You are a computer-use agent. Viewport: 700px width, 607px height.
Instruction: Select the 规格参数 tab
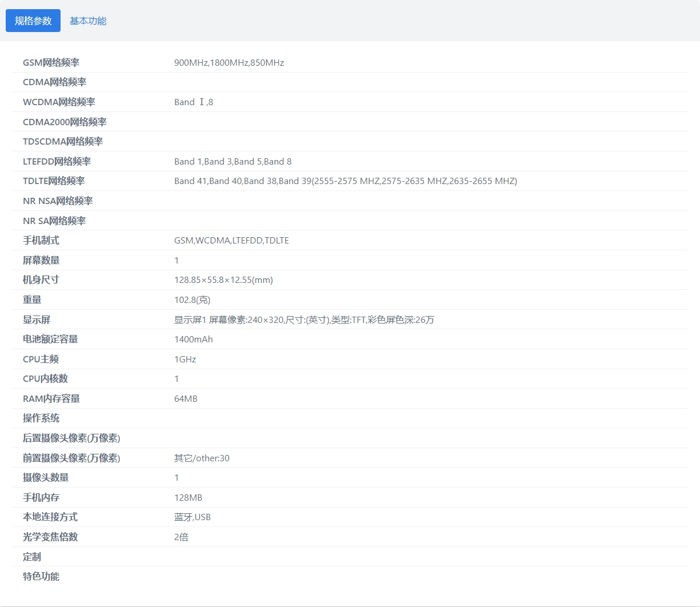pyautogui.click(x=33, y=21)
